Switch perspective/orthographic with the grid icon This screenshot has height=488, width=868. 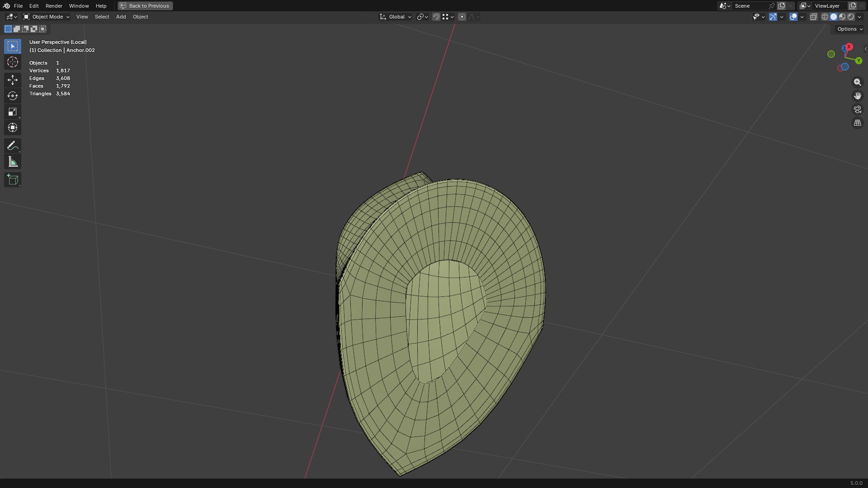[857, 123]
